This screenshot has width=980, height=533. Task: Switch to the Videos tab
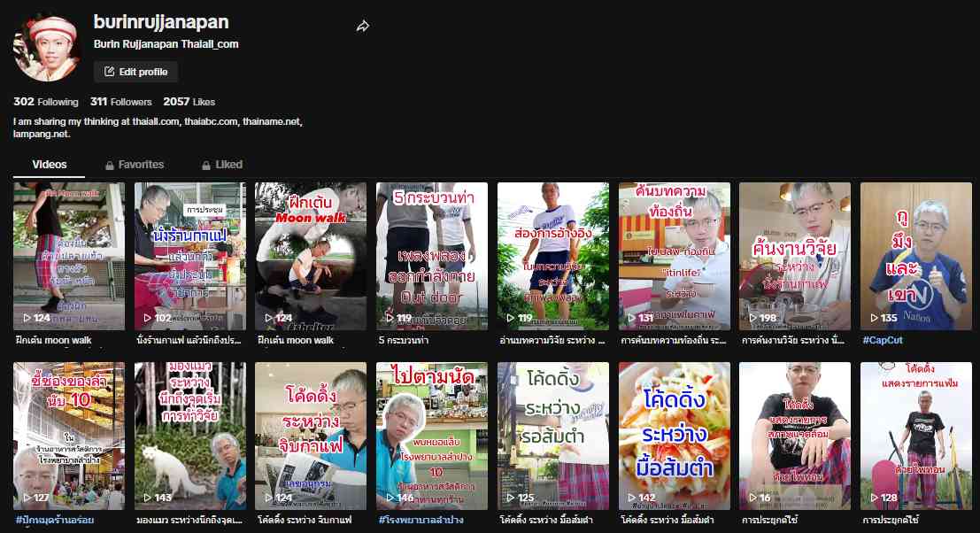[x=50, y=165]
